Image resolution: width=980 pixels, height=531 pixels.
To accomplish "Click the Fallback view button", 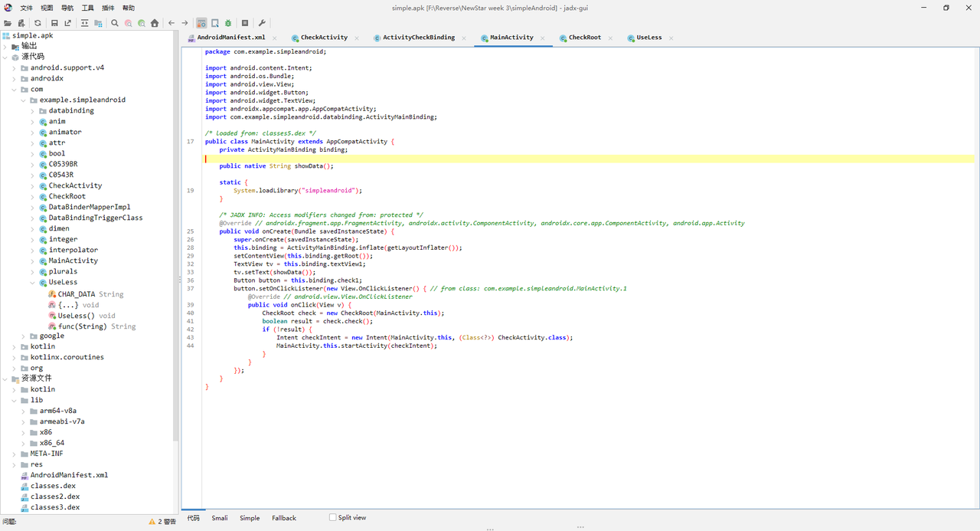I will (x=283, y=518).
